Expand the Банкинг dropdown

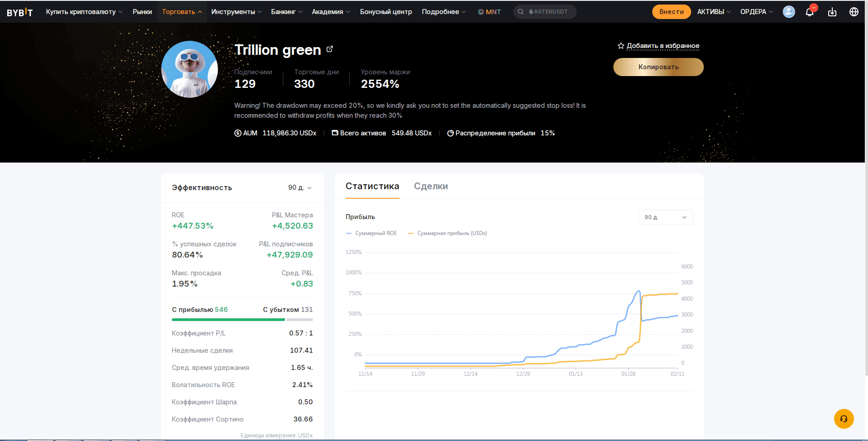point(287,12)
